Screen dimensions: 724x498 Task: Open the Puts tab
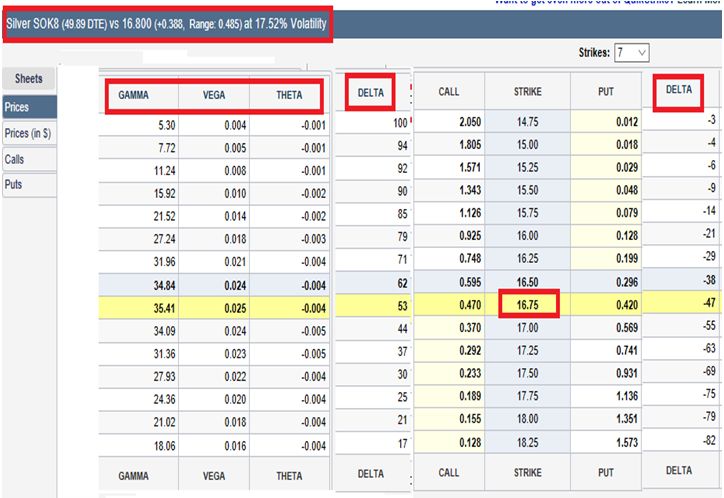tap(29, 185)
